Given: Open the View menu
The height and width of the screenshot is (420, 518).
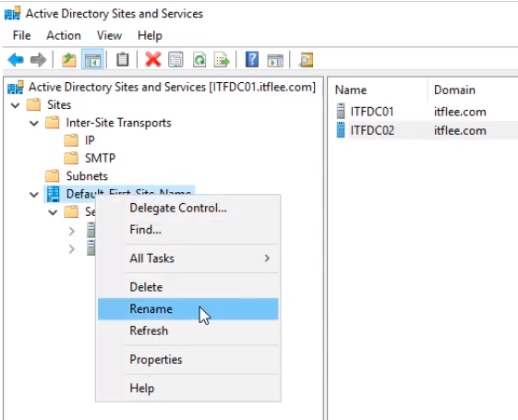Looking at the screenshot, I should 109,35.
